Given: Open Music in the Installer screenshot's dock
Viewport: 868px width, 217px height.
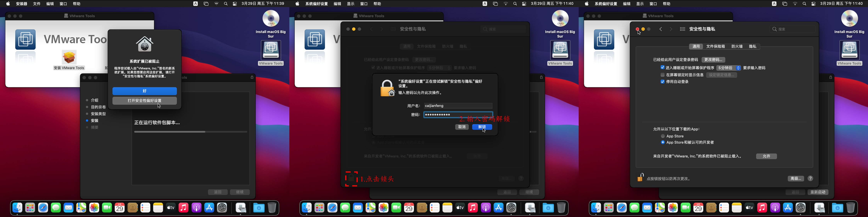Looking at the screenshot, I should pyautogui.click(x=184, y=208).
